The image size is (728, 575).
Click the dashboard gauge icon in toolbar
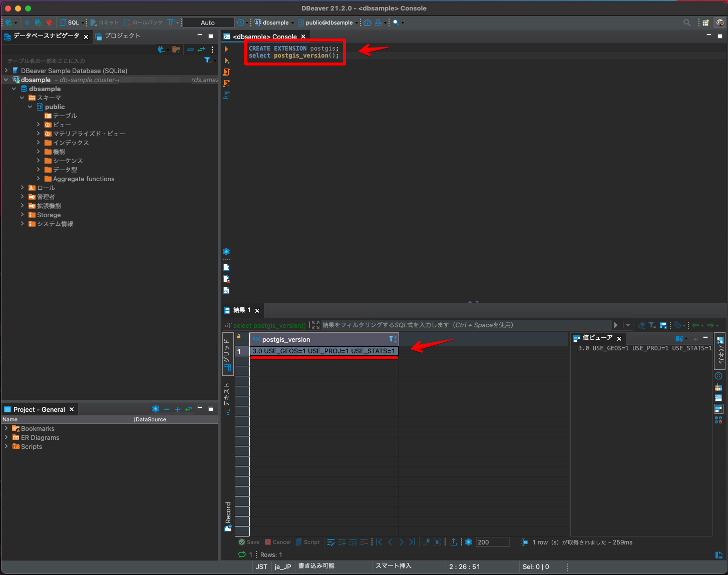[368, 23]
